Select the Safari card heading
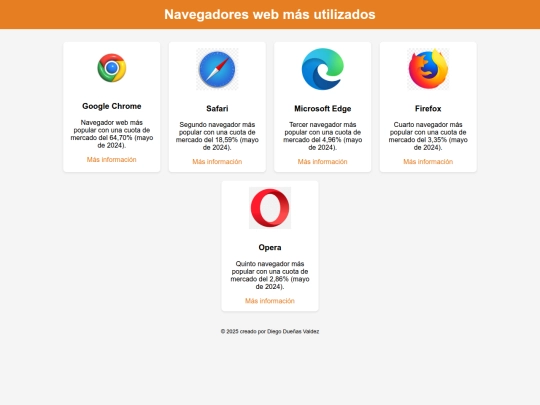This screenshot has height=405, width=540. point(217,108)
